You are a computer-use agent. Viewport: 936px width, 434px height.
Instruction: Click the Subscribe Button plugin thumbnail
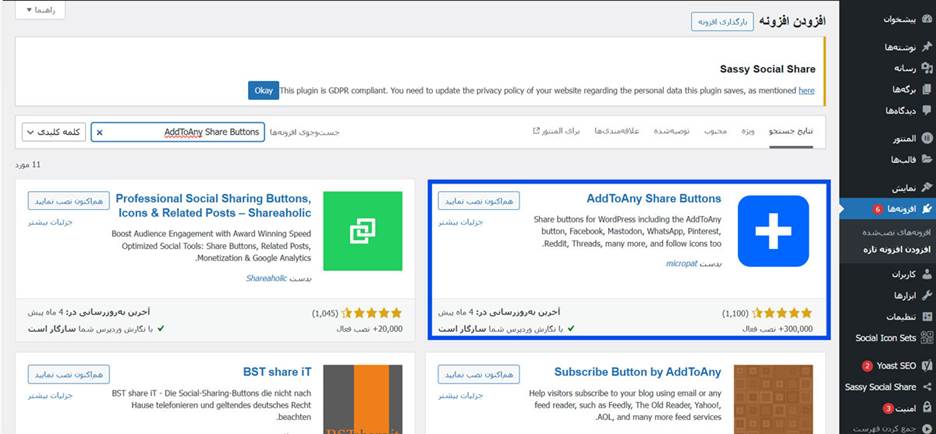(x=773, y=399)
